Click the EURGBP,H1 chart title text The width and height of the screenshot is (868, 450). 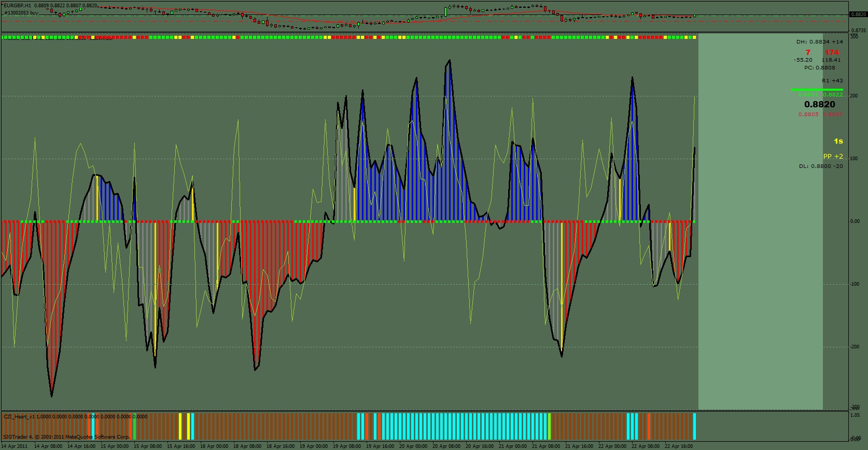[x=17, y=5]
